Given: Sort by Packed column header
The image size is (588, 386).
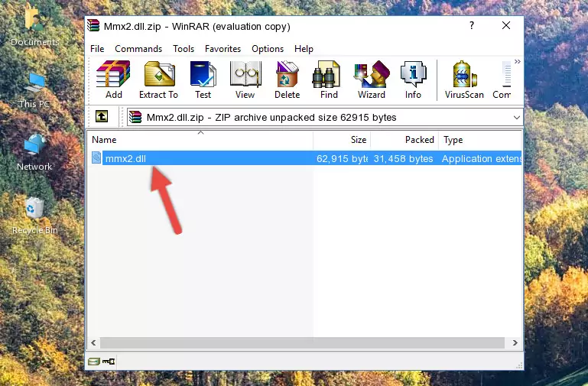Looking at the screenshot, I should [x=404, y=139].
